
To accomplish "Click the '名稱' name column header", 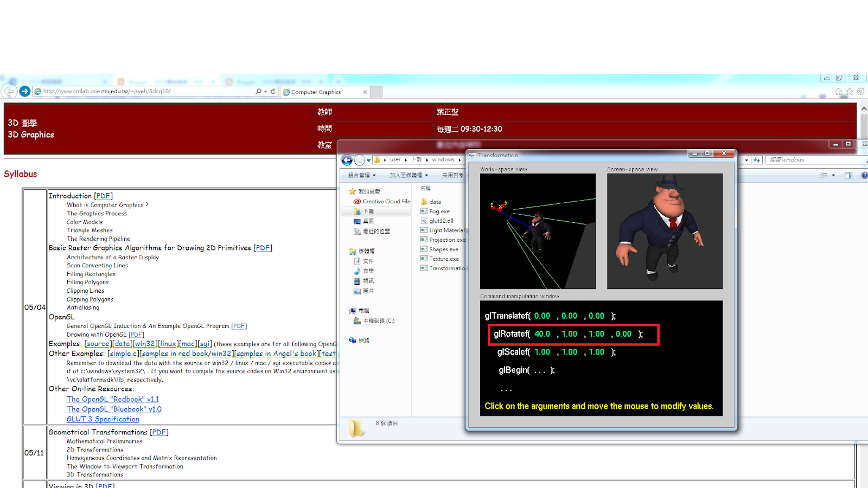I will coord(426,188).
